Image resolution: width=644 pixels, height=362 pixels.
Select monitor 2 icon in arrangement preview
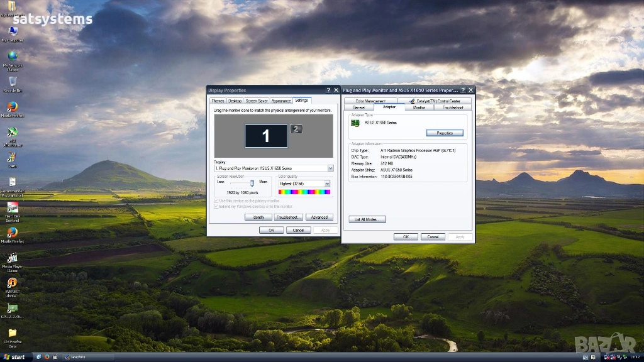296,129
